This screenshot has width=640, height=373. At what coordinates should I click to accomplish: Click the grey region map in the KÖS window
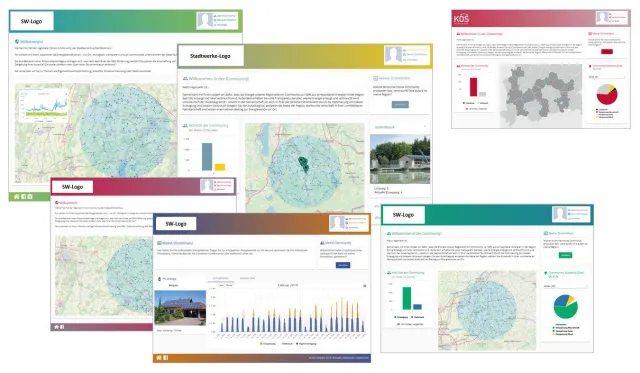[541, 95]
